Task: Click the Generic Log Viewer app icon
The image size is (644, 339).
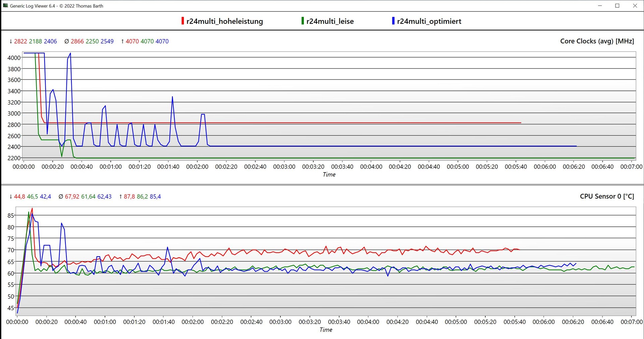Action: point(5,6)
